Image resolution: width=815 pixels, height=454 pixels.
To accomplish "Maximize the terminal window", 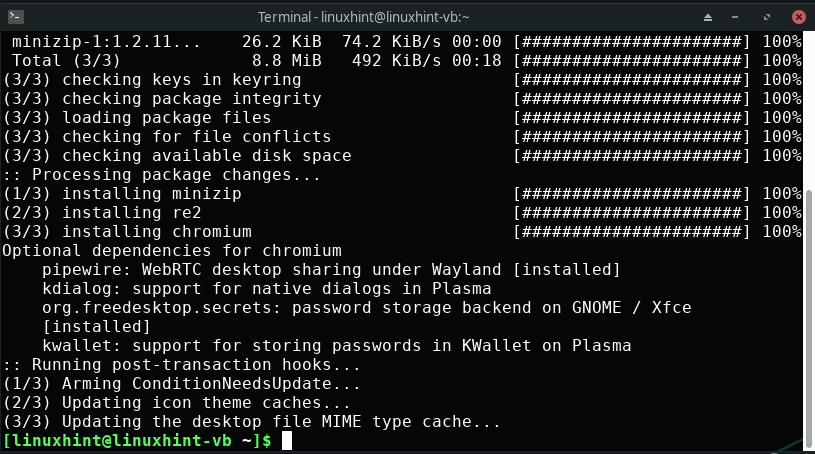I will [x=767, y=17].
